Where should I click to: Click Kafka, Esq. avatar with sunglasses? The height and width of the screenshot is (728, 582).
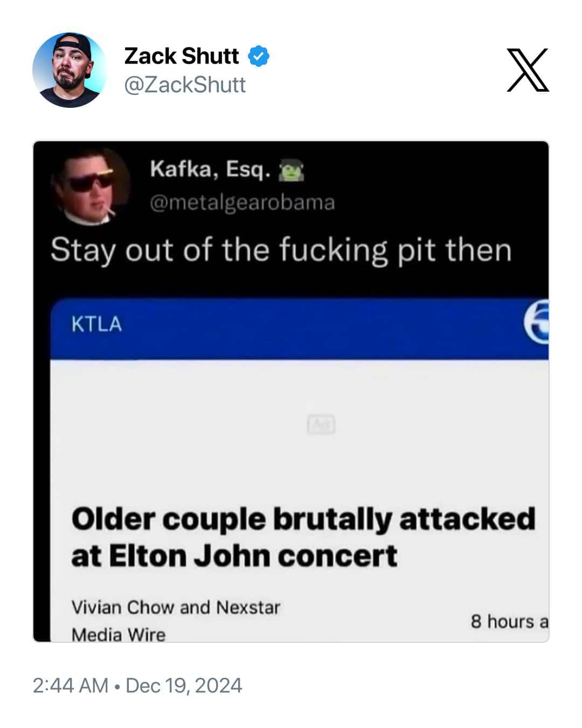(91, 187)
